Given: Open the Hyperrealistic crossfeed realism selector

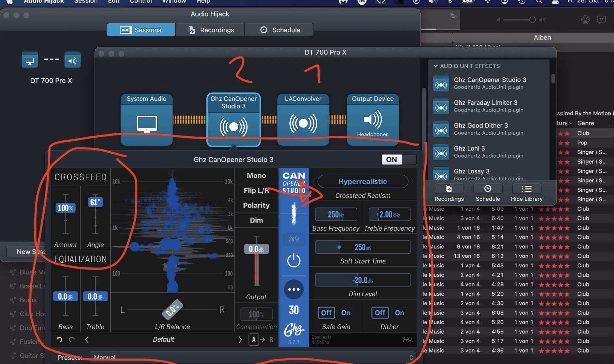Looking at the screenshot, I should click(362, 181).
